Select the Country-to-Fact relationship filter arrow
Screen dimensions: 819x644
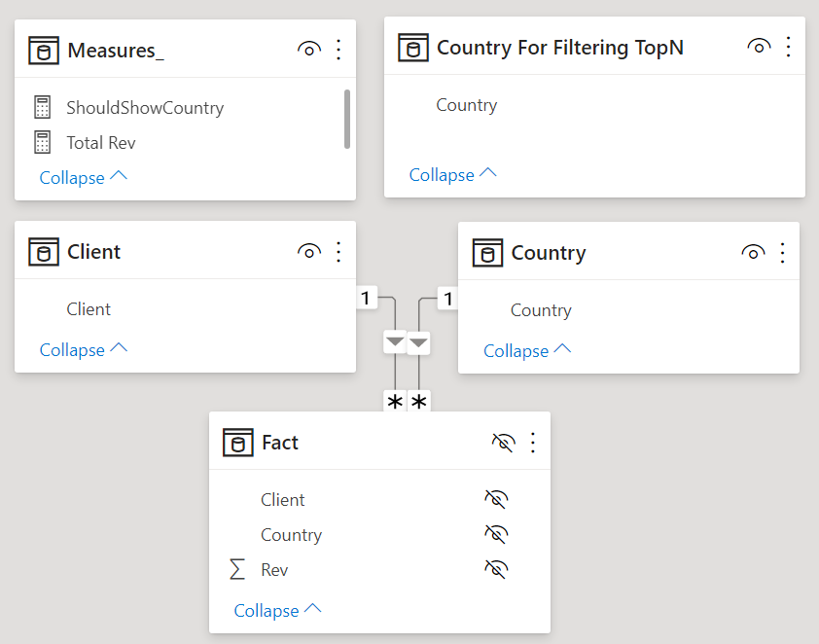point(418,343)
